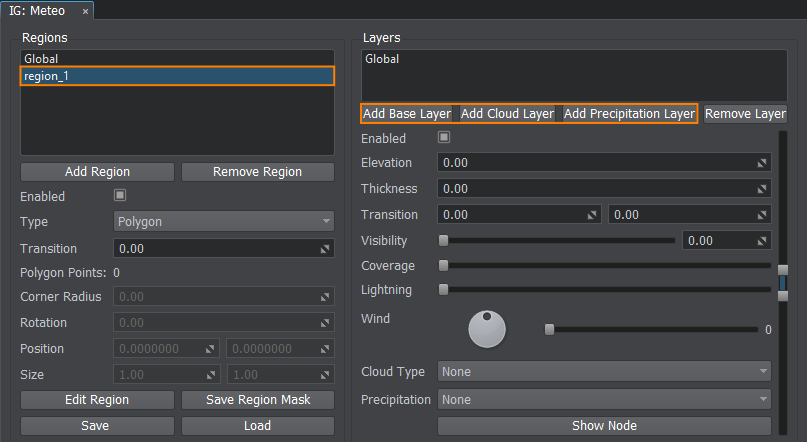Select region_1 in the Regions list
This screenshot has height=442, width=807.
[x=176, y=76]
